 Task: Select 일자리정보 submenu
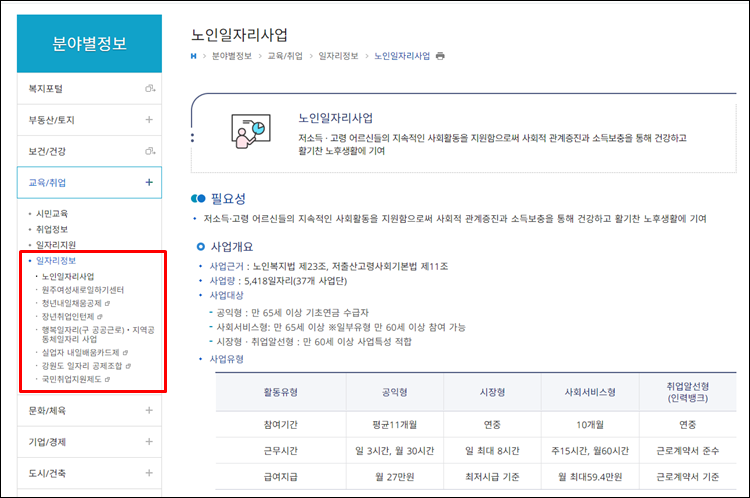coord(56,261)
